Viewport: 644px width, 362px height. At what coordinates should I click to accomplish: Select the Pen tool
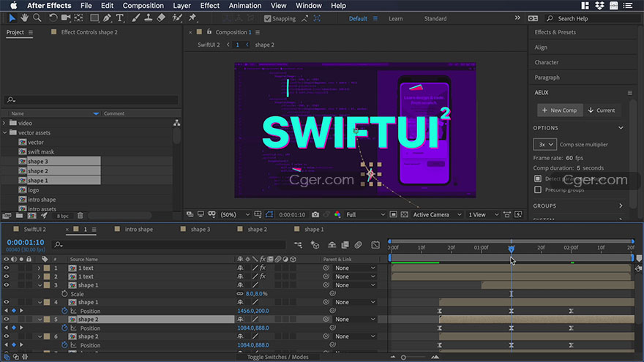(x=107, y=18)
